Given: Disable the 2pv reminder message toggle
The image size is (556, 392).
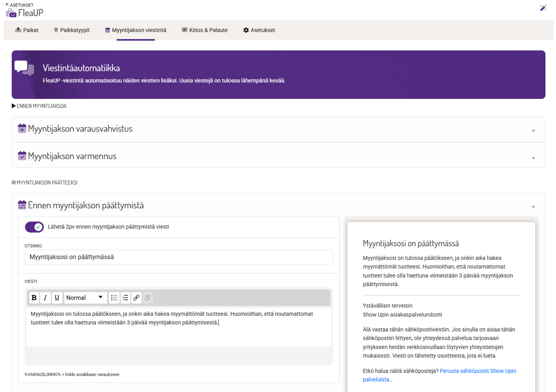Looking at the screenshot, I should (x=35, y=227).
